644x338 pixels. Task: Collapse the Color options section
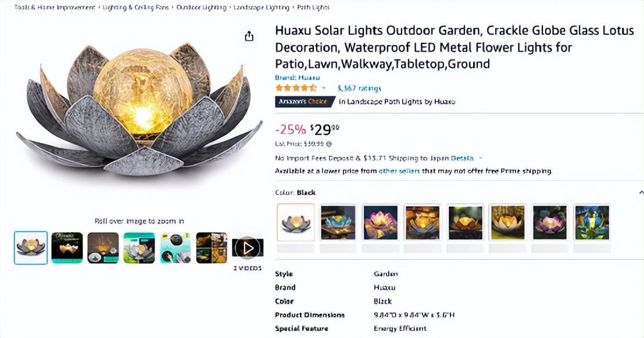tap(641, 192)
